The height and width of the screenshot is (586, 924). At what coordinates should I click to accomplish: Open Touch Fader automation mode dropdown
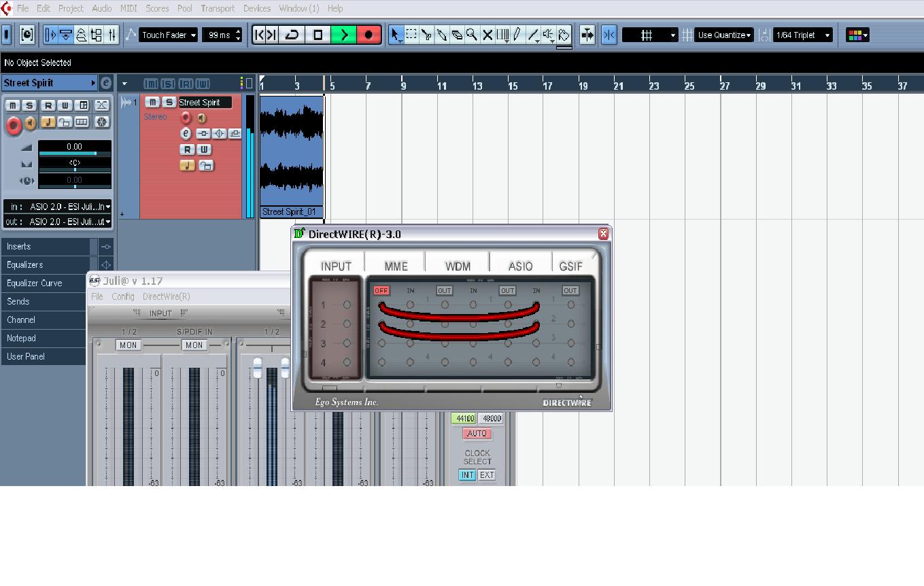[x=169, y=35]
